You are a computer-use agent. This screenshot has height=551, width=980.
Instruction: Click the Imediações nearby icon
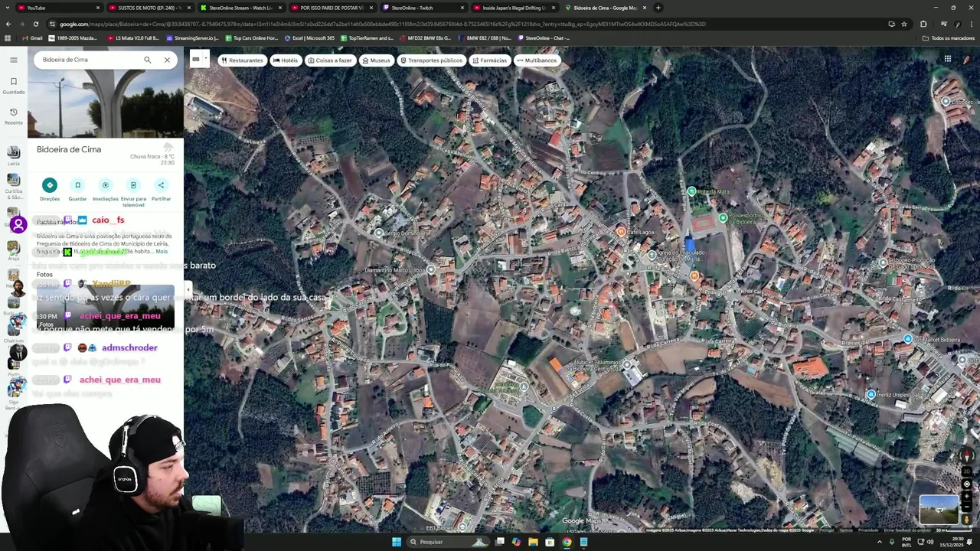click(x=106, y=185)
